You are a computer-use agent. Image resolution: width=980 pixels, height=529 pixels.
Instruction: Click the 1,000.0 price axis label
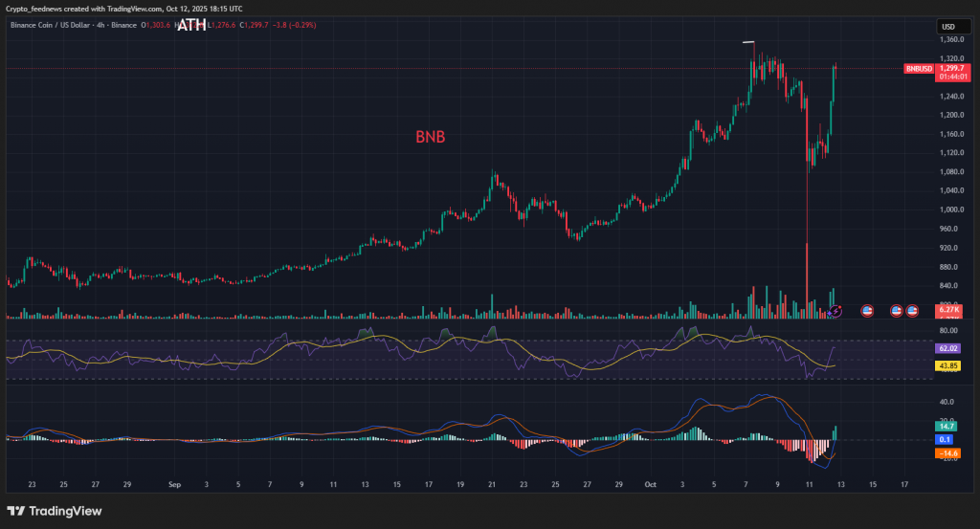pyautogui.click(x=952, y=209)
